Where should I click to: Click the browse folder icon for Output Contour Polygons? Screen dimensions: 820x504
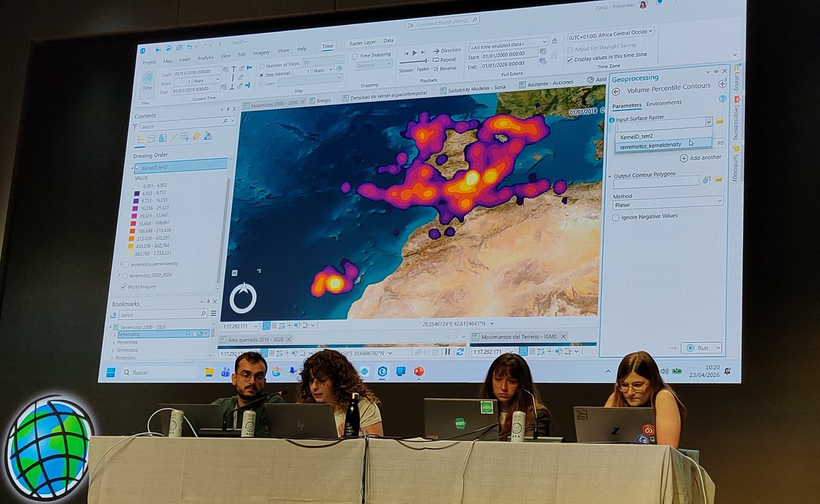pyautogui.click(x=718, y=180)
